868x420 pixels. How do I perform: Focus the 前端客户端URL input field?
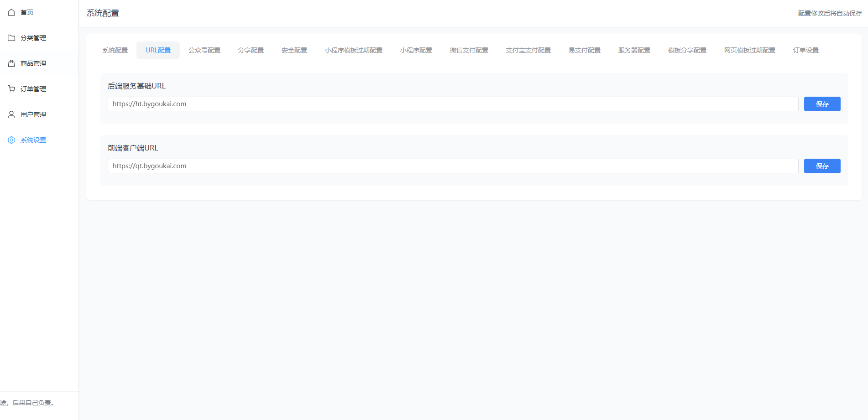(453, 166)
